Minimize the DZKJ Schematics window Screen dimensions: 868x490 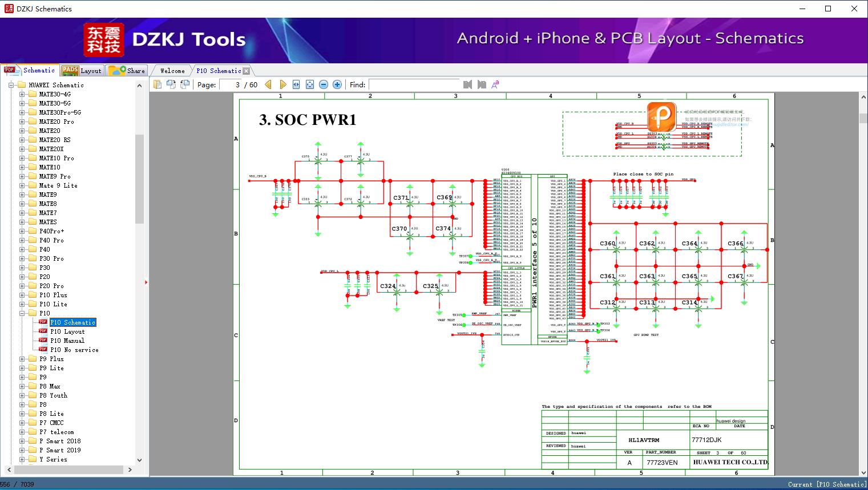tap(802, 9)
